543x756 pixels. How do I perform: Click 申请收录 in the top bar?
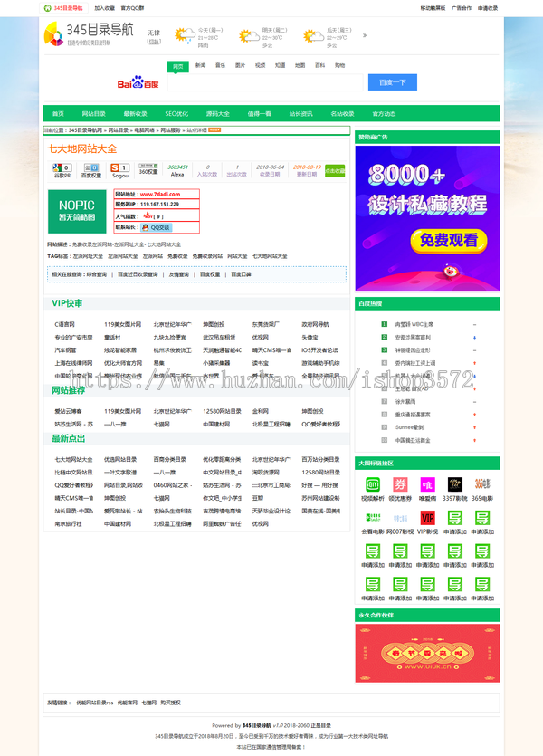pos(488,8)
